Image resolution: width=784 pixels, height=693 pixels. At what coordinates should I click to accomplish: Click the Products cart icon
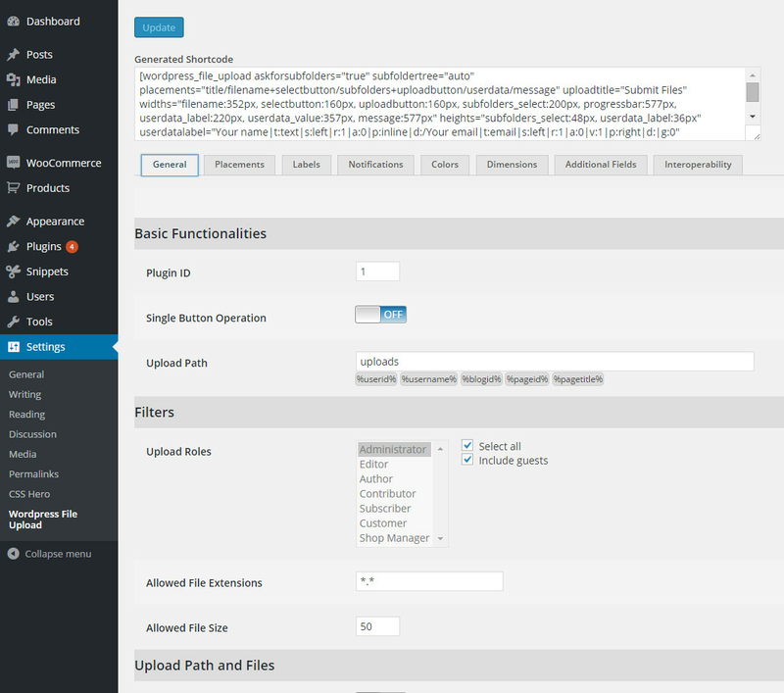click(x=14, y=188)
